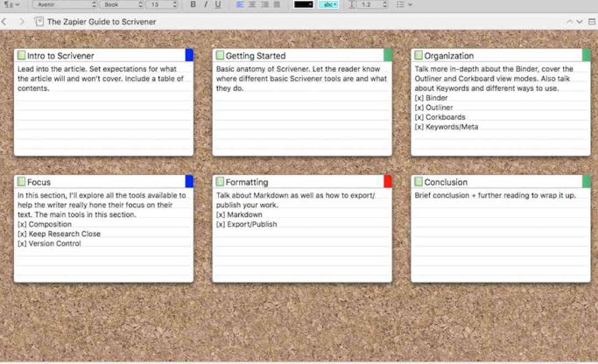Click green label chip on Organization card
Viewport: 598px width, 364px height.
pos(586,55)
